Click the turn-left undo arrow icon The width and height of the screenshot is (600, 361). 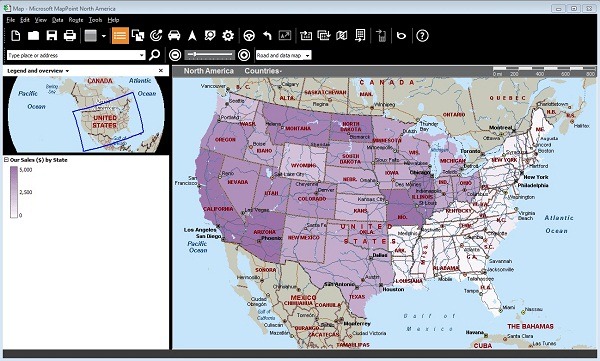267,36
